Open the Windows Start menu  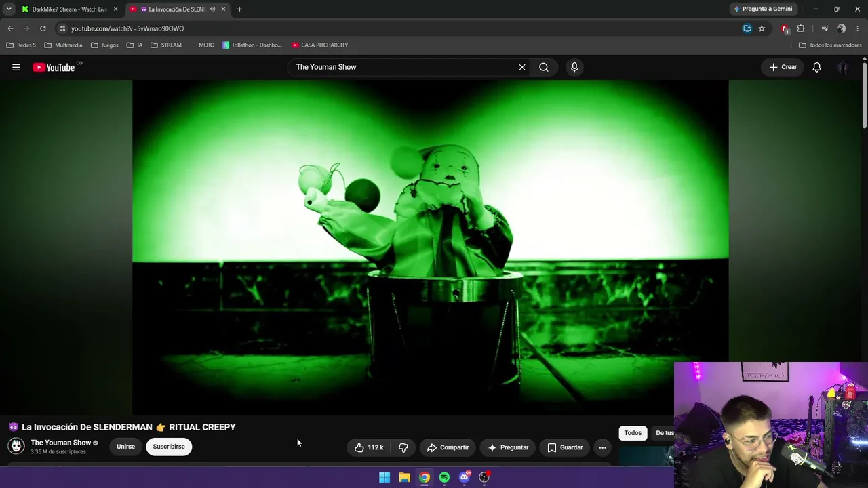click(x=384, y=477)
